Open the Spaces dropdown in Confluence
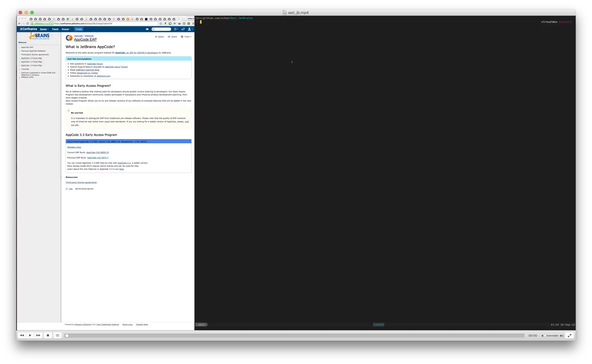592x364 pixels. pos(44,29)
